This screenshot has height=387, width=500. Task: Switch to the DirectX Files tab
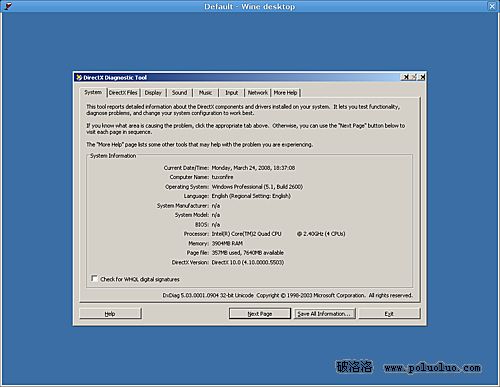[123, 93]
